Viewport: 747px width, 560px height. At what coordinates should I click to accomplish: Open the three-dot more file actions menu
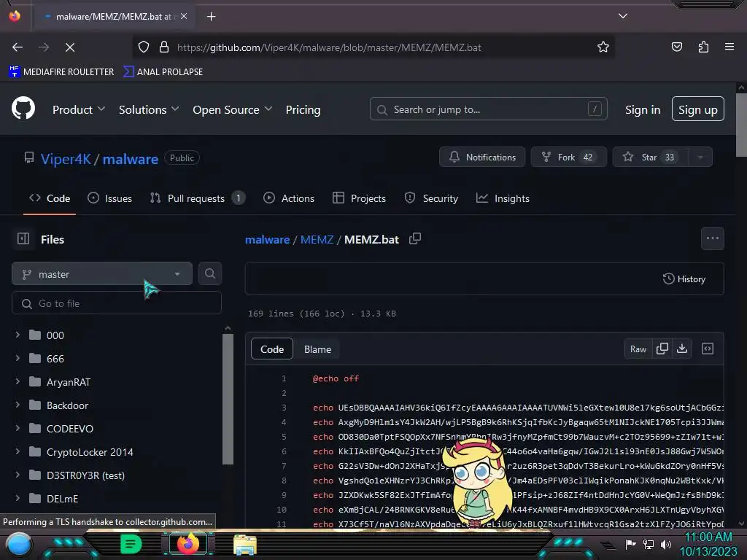(x=712, y=238)
